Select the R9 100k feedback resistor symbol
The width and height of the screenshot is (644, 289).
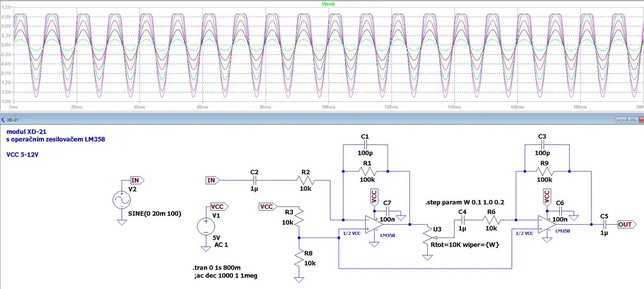click(544, 172)
